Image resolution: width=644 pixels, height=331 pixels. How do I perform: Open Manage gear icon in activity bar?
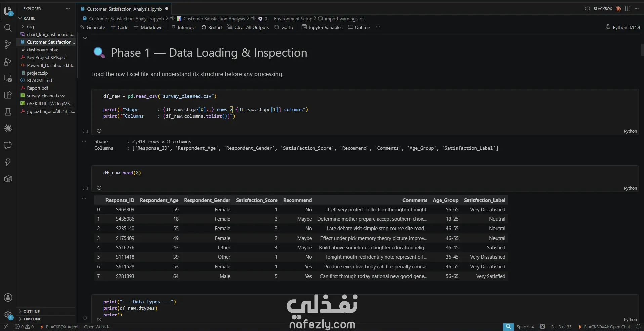tap(8, 315)
